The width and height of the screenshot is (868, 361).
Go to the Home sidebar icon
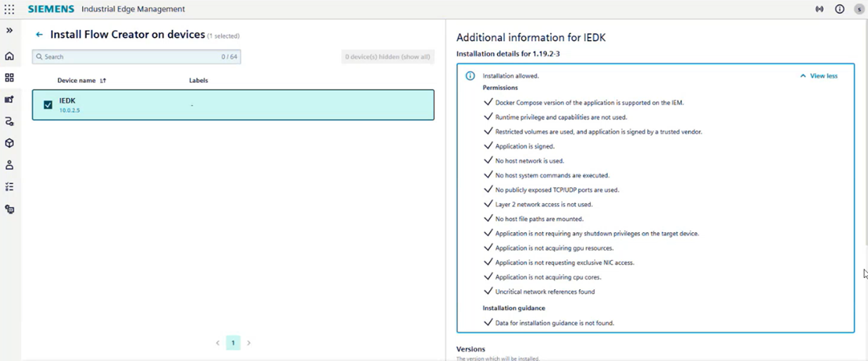pos(9,56)
